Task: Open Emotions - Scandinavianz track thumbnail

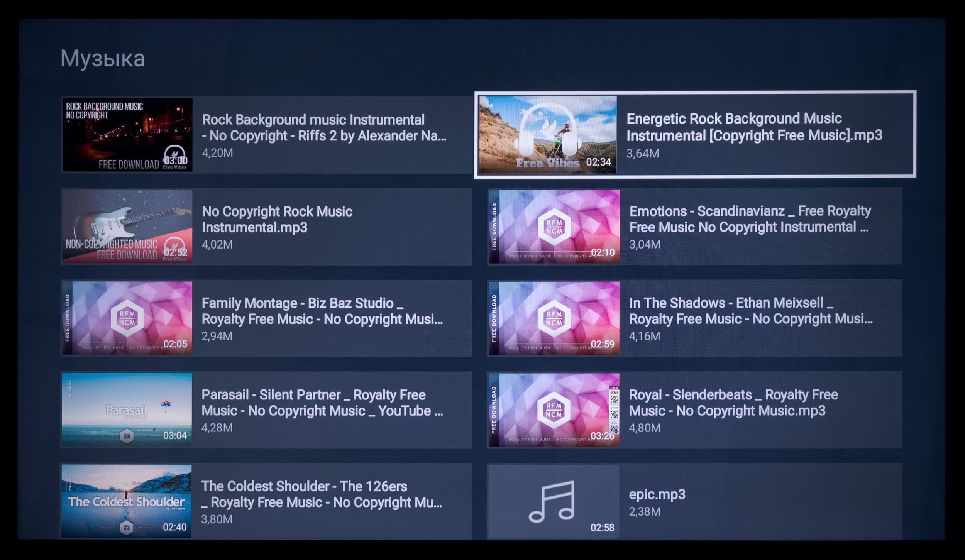Action: [554, 227]
